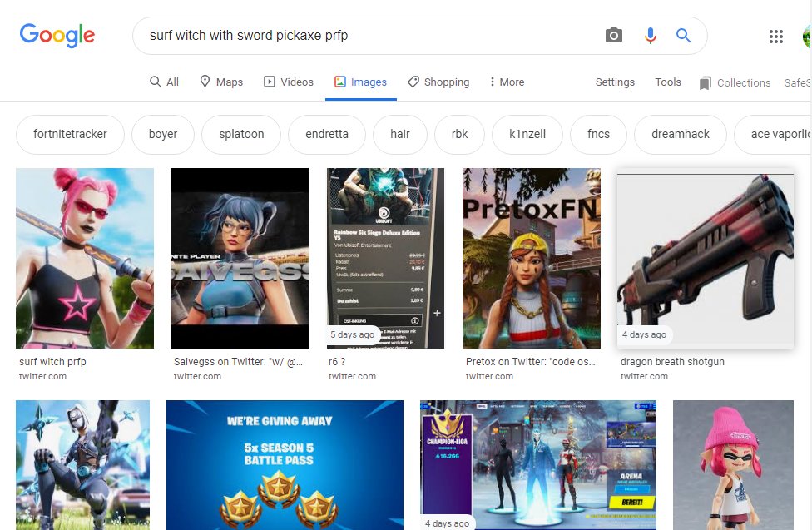This screenshot has height=530, width=812.
Task: Select the Images tab
Action: pos(360,82)
